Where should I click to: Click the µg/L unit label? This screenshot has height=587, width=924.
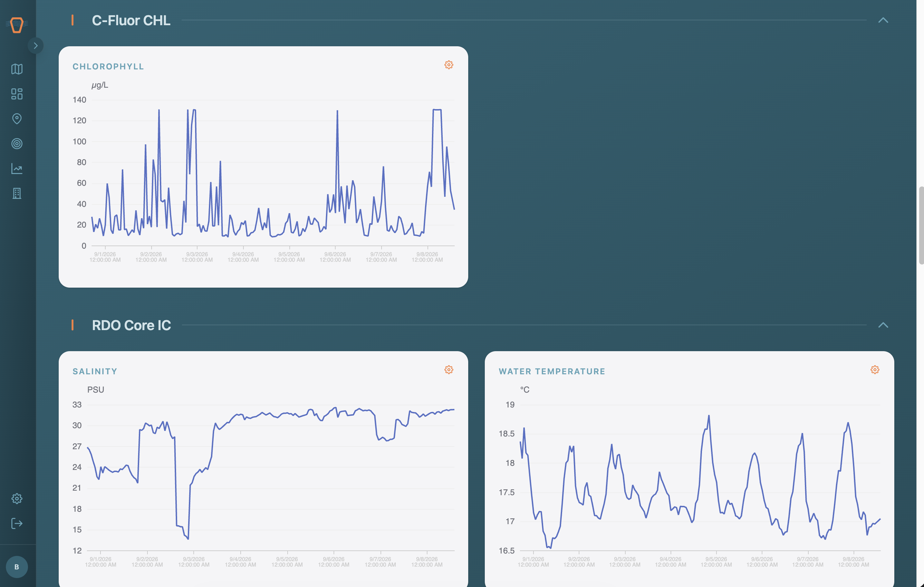pyautogui.click(x=100, y=85)
